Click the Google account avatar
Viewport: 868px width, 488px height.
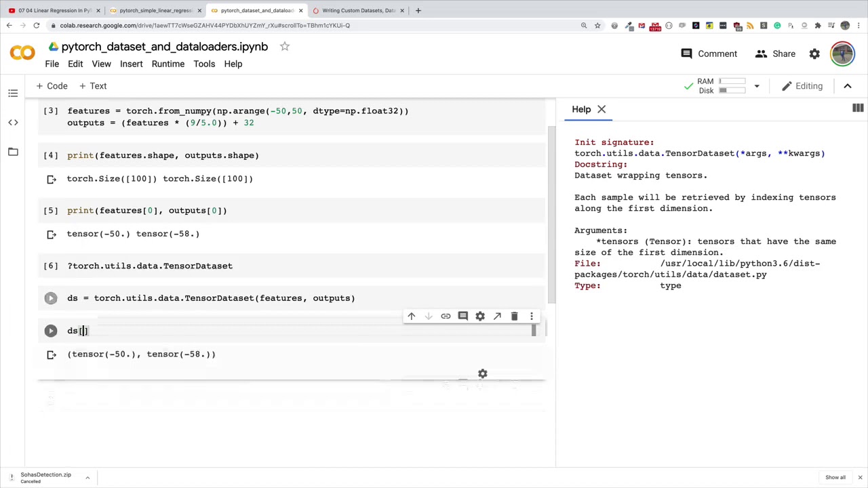click(842, 54)
